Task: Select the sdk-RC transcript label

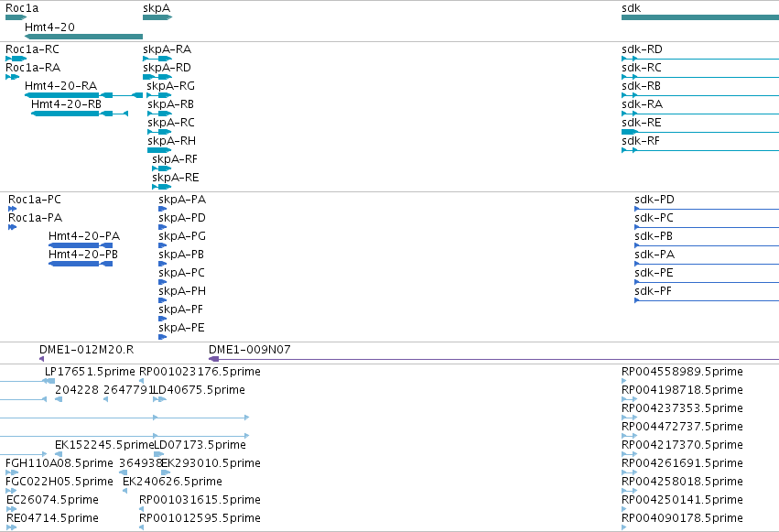Action: (x=642, y=68)
